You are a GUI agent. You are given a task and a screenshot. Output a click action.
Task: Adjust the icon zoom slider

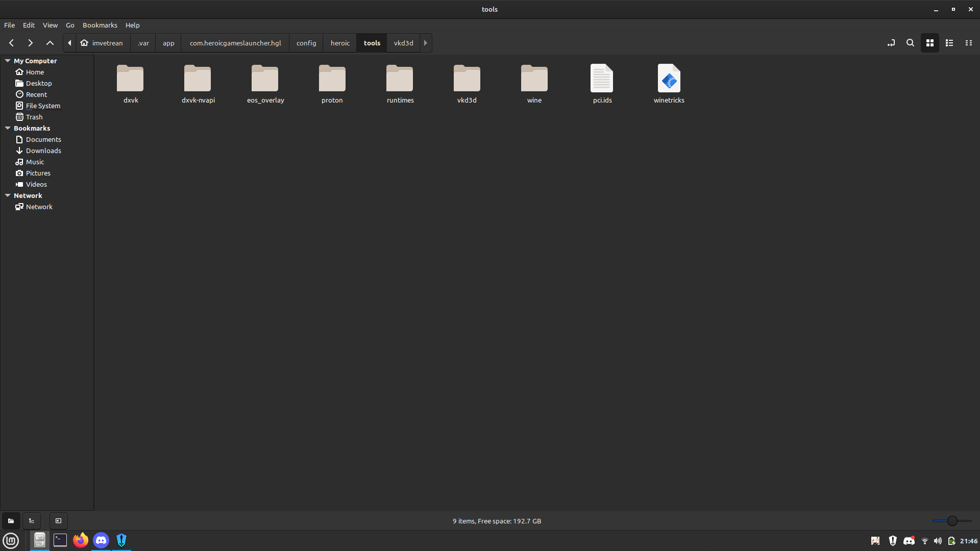[x=952, y=521]
